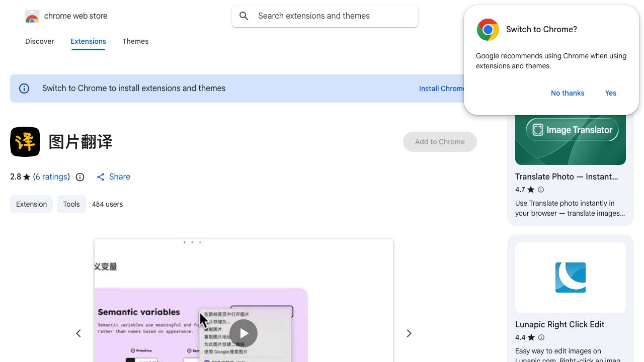This screenshot has width=644, height=362.
Task: Click the Search extensions and themes field
Action: [325, 16]
